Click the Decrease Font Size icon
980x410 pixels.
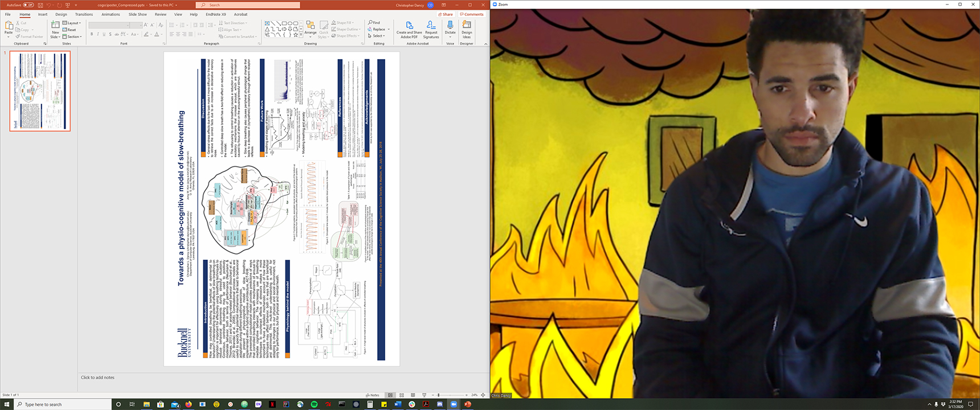pyautogui.click(x=152, y=25)
